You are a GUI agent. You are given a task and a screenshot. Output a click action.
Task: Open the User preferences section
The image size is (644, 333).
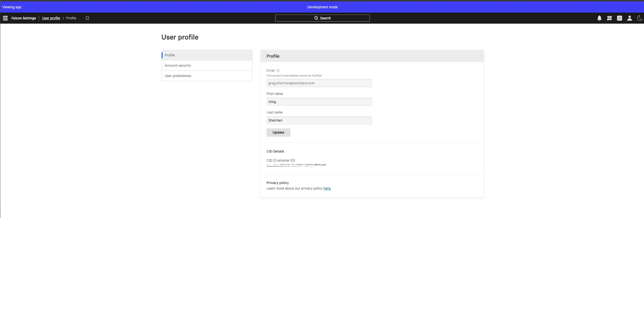[x=207, y=76]
